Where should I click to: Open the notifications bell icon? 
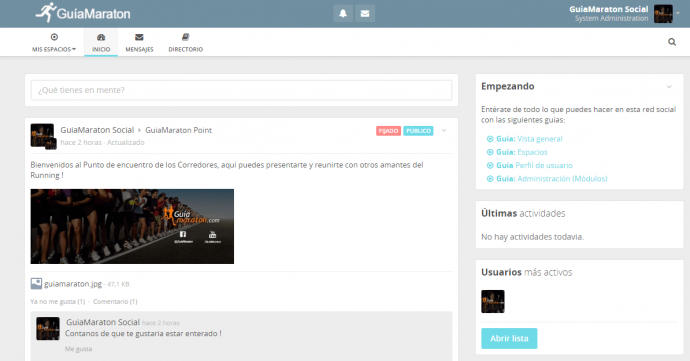point(343,14)
